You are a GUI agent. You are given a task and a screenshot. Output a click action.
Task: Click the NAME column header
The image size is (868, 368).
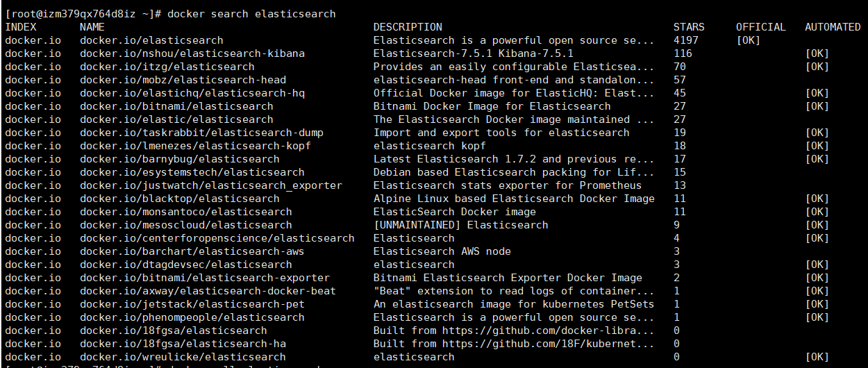[x=92, y=27]
